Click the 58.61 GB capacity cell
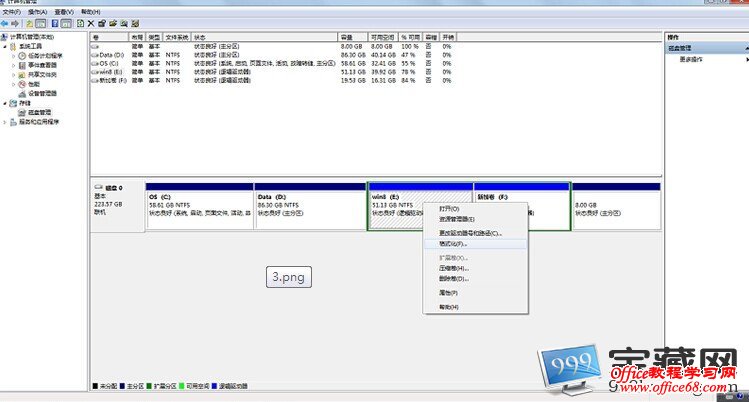 (x=353, y=63)
